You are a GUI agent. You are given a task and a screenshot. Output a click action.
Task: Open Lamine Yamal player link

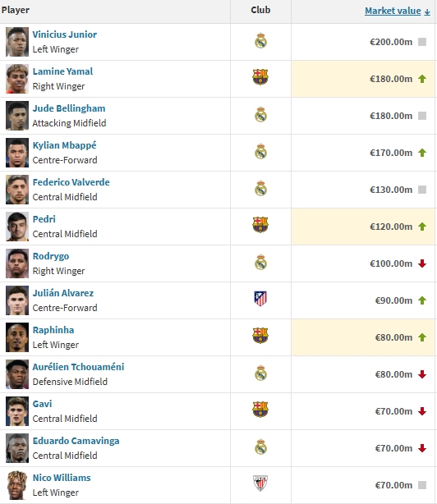point(62,71)
